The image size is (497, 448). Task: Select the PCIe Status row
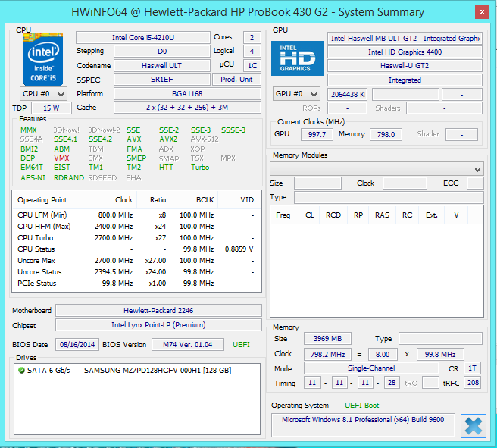[136, 284]
